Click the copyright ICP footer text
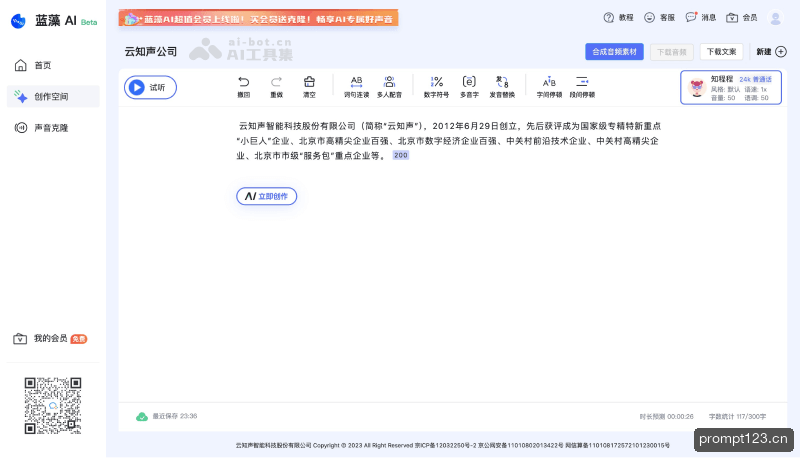Image resolution: width=800 pixels, height=458 pixels. pos(453,445)
